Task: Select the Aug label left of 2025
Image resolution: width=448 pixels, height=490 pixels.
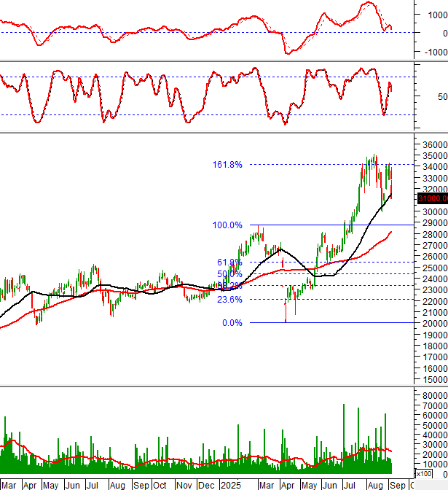Action: click(x=117, y=485)
